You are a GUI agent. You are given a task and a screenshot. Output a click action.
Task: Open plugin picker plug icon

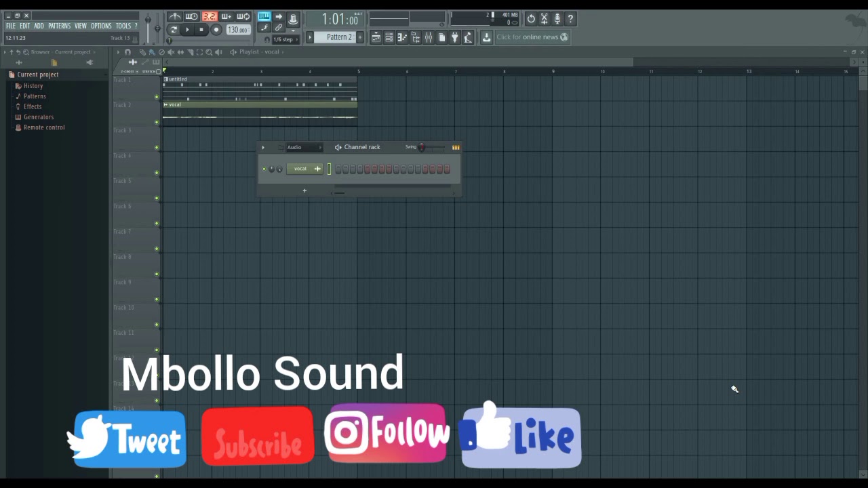click(454, 37)
